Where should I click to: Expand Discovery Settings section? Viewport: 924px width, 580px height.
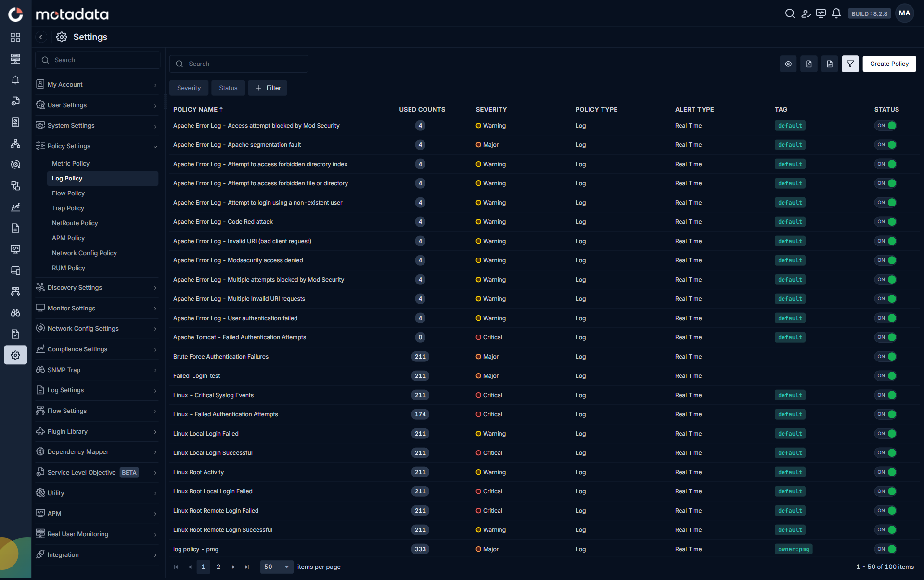coord(97,288)
